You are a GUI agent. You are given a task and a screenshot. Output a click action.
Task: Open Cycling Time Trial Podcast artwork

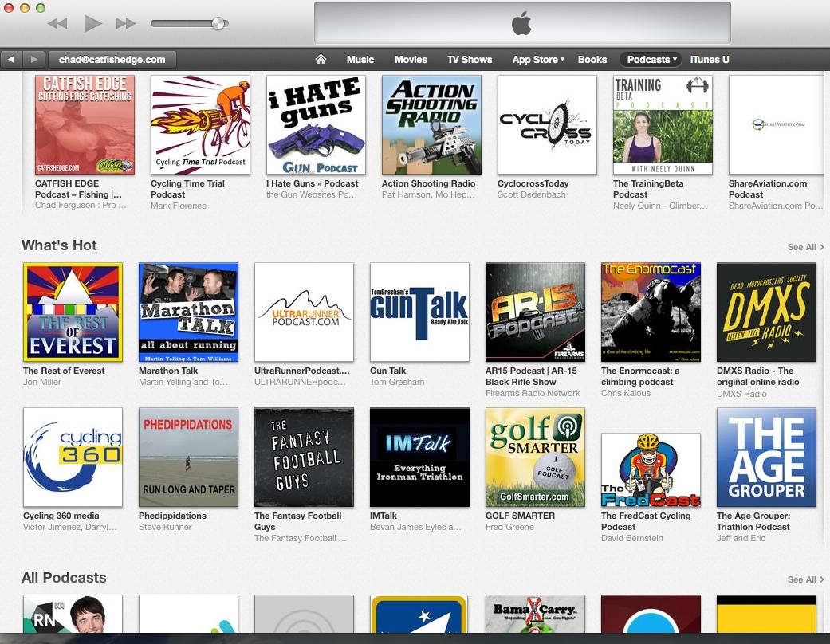point(200,125)
